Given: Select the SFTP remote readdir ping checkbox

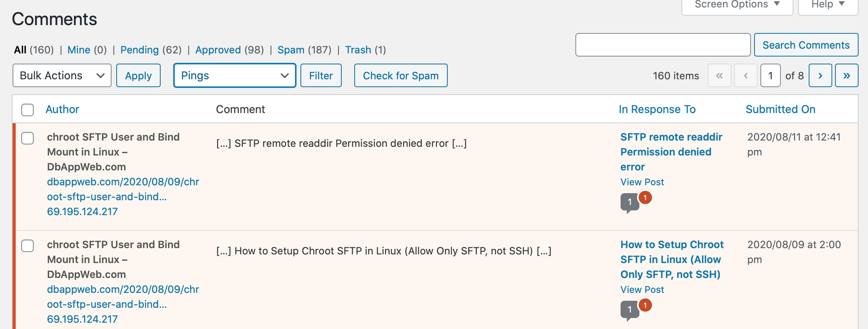Looking at the screenshot, I should point(27,138).
